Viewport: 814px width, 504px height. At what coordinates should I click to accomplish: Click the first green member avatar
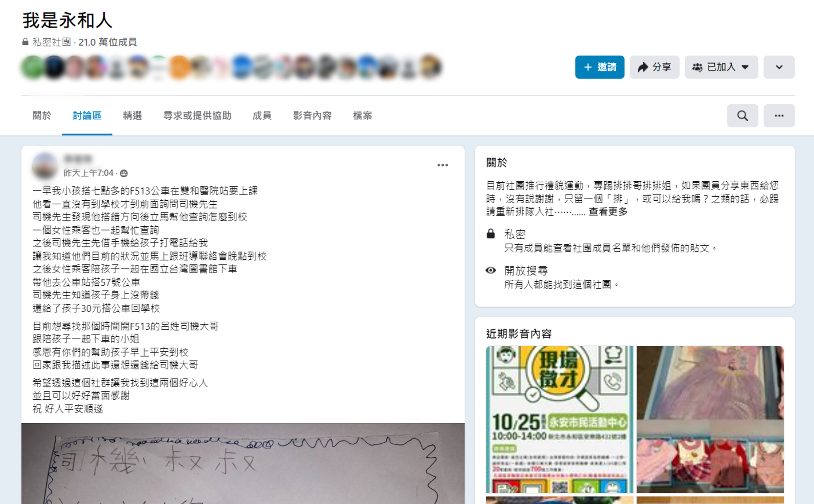[x=33, y=67]
